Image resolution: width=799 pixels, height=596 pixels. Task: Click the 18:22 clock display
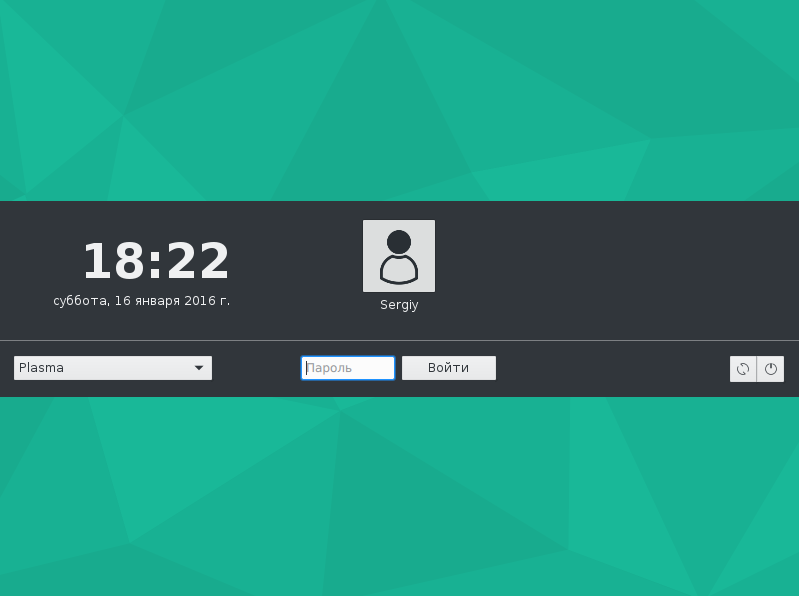click(x=156, y=261)
